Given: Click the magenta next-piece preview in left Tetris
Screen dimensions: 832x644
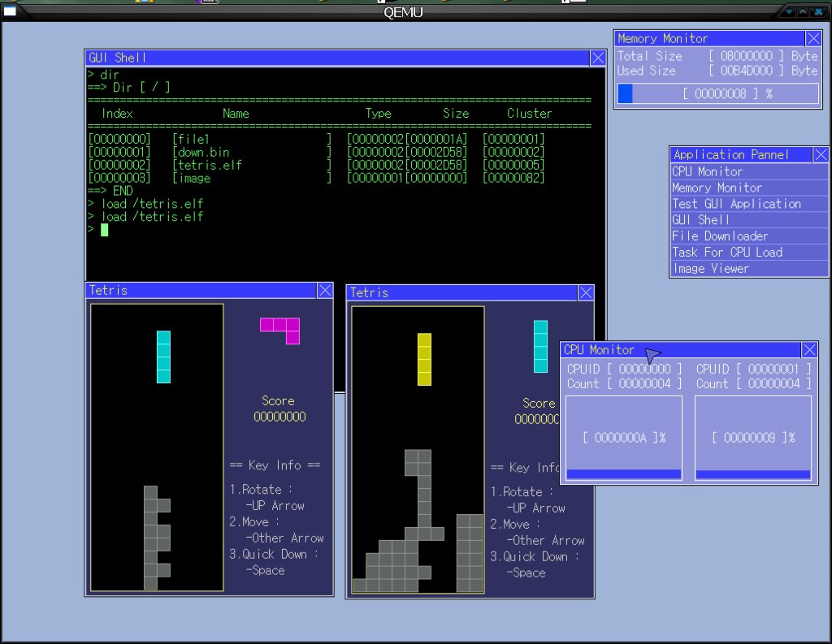Looking at the screenshot, I should [280, 331].
